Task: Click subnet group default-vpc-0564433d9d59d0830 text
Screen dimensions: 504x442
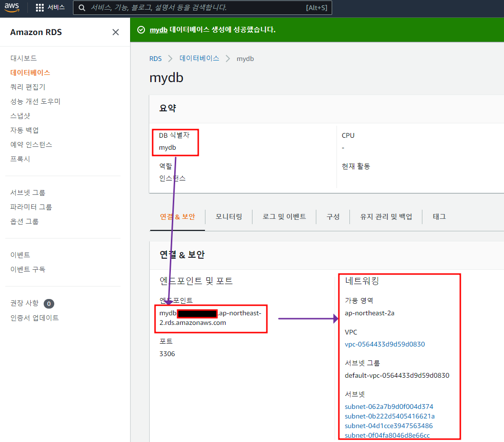Action: coord(397,375)
